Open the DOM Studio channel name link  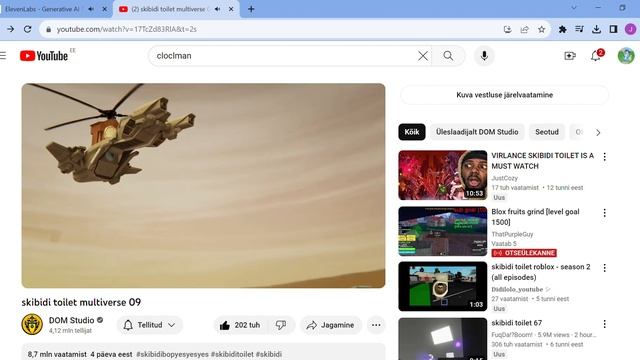[x=71, y=320]
